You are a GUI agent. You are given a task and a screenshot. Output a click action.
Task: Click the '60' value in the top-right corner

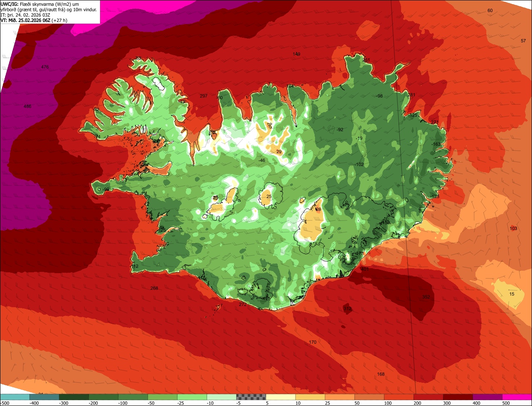(490, 10)
